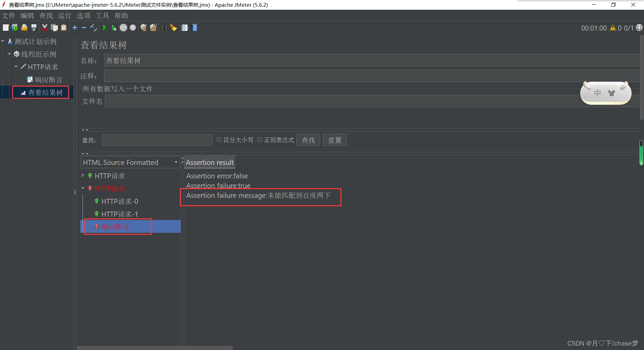Click the Chinese input mode character on IME bar
Screen dimensions: 644x350
pos(597,93)
